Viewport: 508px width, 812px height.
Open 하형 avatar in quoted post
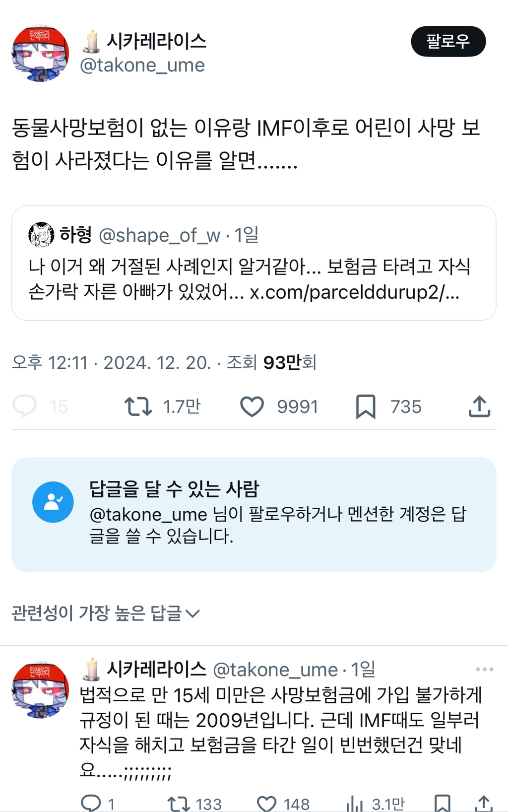point(41,235)
